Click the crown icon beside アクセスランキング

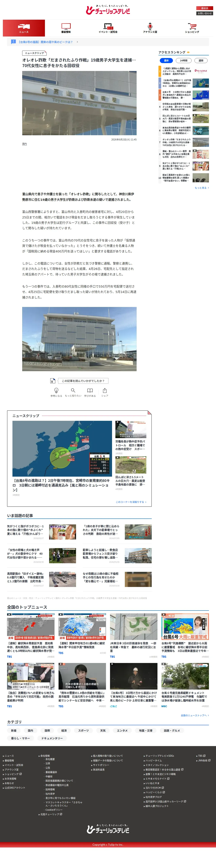[188, 52]
